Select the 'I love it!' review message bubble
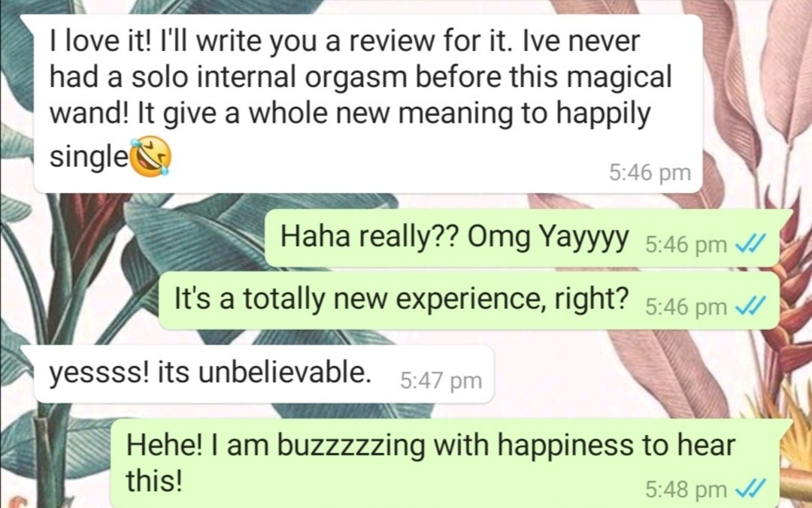This screenshot has width=812, height=508. click(368, 104)
